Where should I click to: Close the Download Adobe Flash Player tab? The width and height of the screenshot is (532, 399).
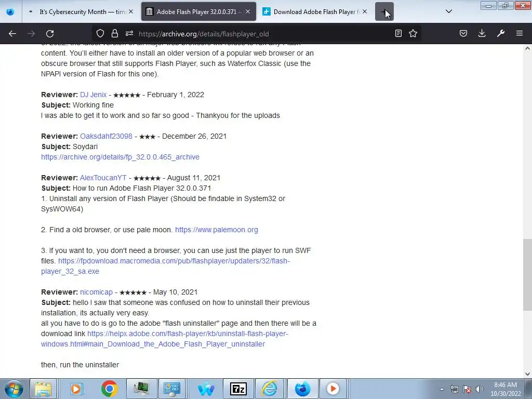365,11
